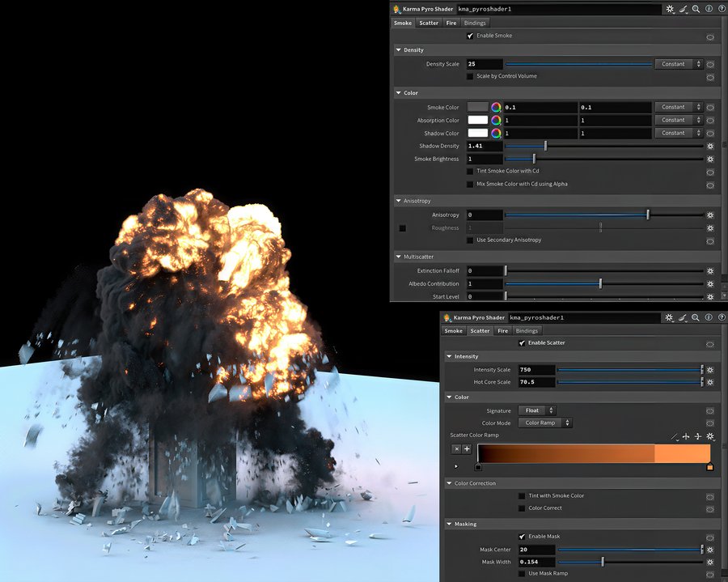Click the Density Scale value field

click(485, 64)
